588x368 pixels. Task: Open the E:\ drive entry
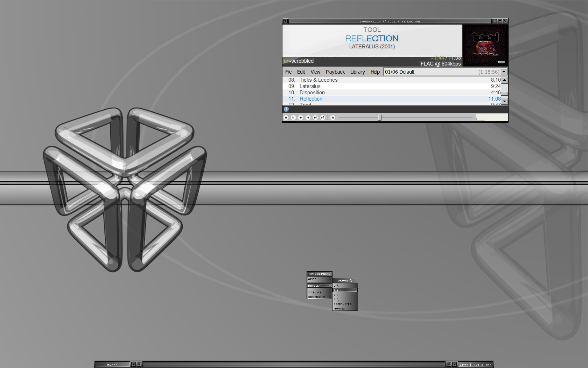click(345, 295)
